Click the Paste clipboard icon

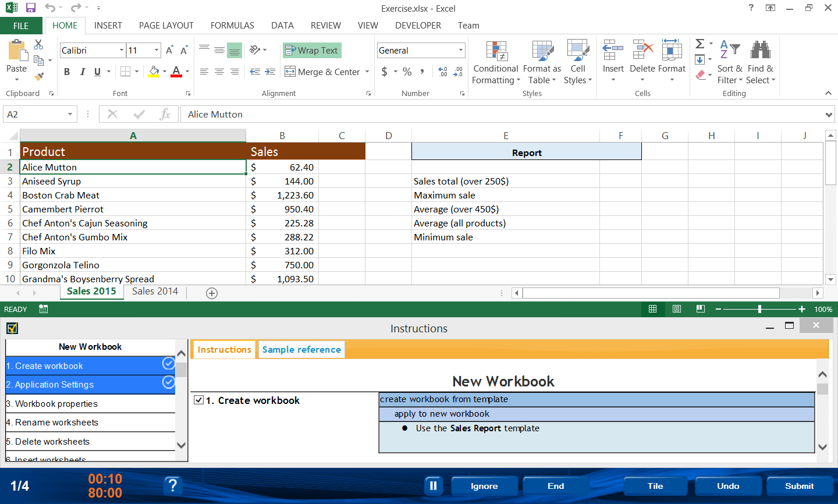17,51
